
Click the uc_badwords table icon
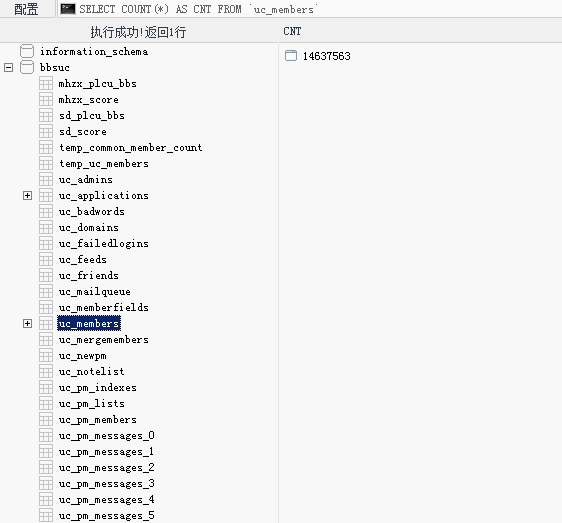[46, 211]
